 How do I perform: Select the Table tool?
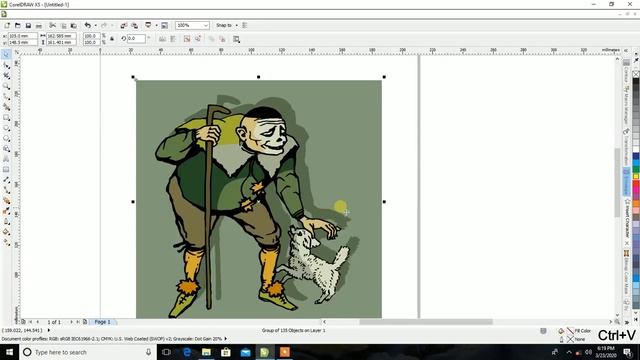(6, 169)
